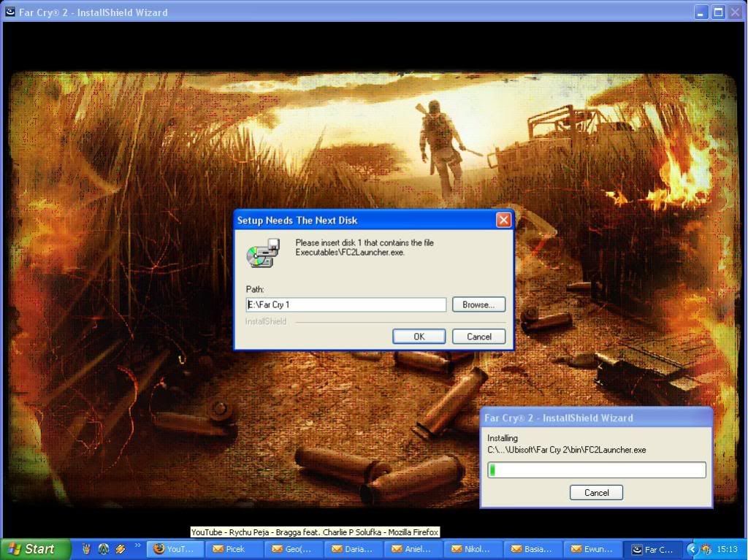Click the second Quick Launch green icon
The height and width of the screenshot is (560, 748).
[103, 549]
